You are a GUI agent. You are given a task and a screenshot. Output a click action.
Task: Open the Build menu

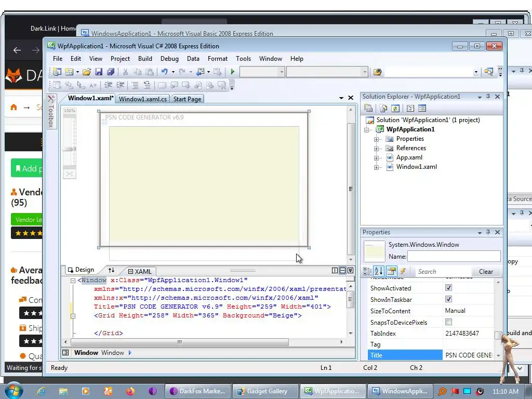(x=145, y=59)
